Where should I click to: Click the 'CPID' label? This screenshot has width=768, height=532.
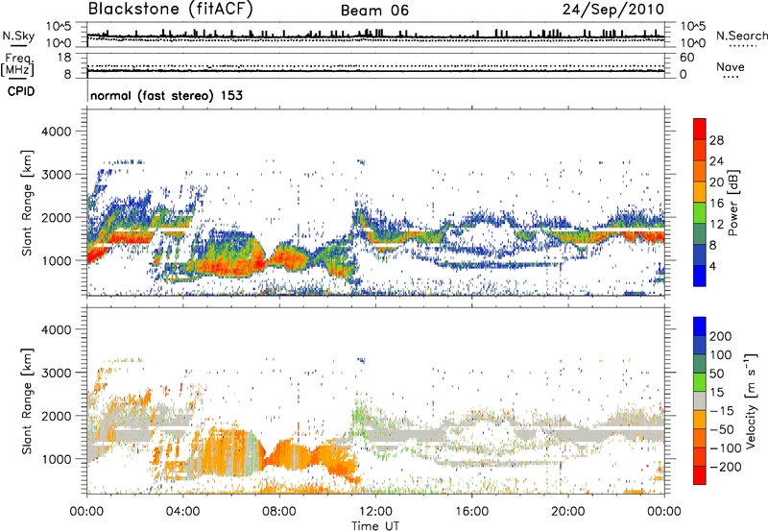[21, 91]
